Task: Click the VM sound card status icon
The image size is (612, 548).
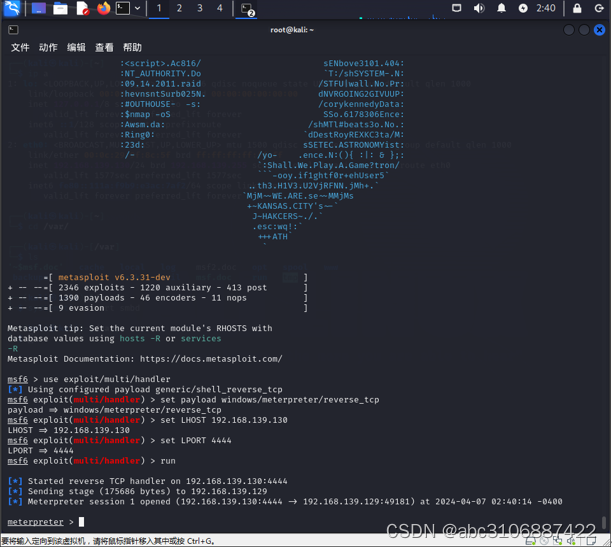Action: (571, 541)
